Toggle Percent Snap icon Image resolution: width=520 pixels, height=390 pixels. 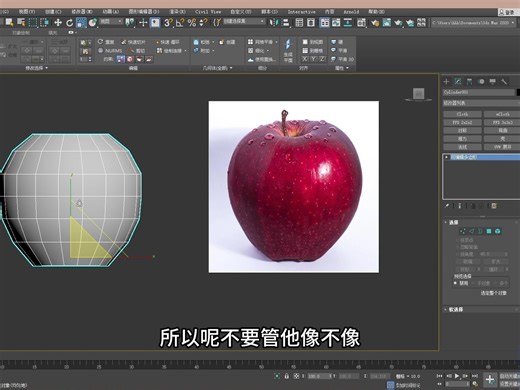tap(192, 22)
